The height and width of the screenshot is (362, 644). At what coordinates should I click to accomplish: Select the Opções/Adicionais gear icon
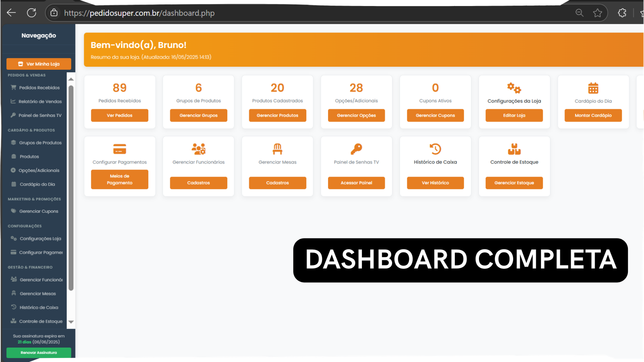(x=13, y=170)
